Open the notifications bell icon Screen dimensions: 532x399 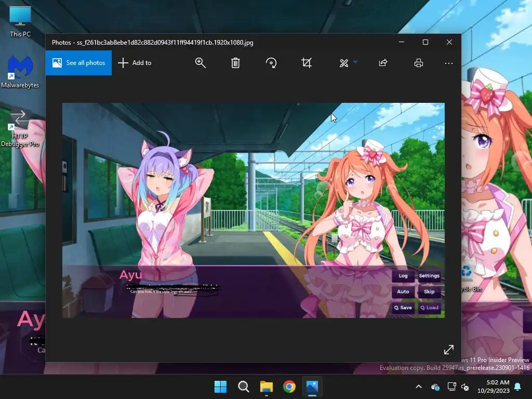coord(518,387)
